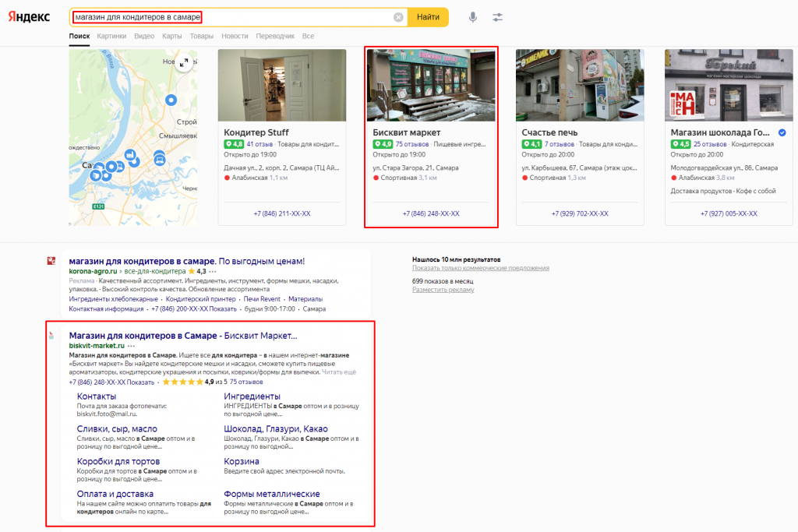Click the korona-agro ad favicon

click(51, 261)
